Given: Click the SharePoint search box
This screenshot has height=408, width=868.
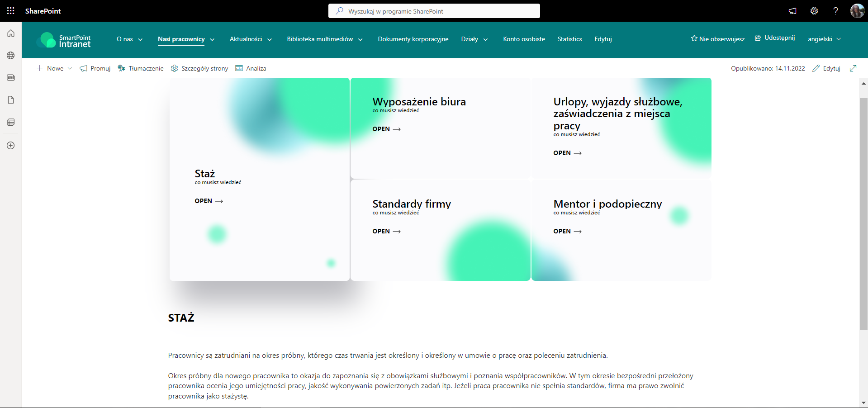Looking at the screenshot, I should click(434, 11).
